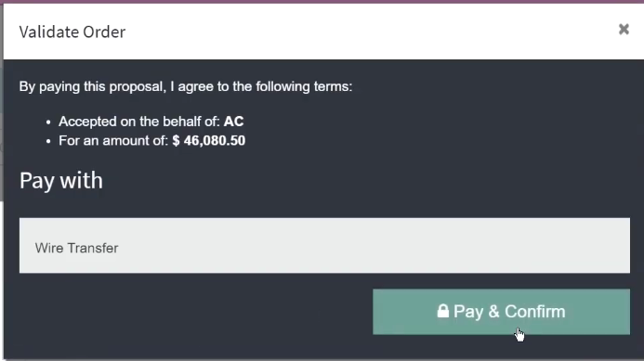Click the $ 46,080.50 amount value
644x361 pixels.
coord(209,141)
